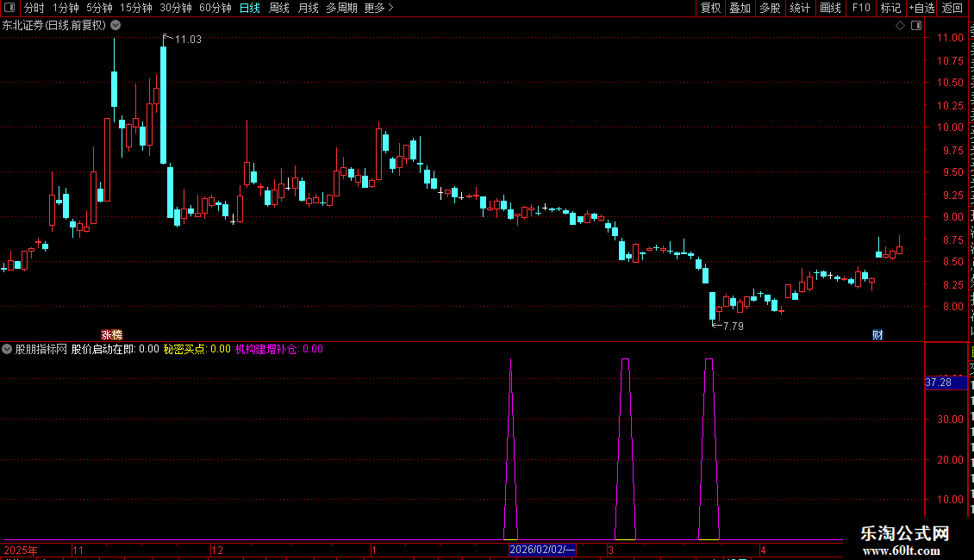Click the 11.03 high price label
This screenshot has width=974, height=560.
pyautogui.click(x=188, y=39)
